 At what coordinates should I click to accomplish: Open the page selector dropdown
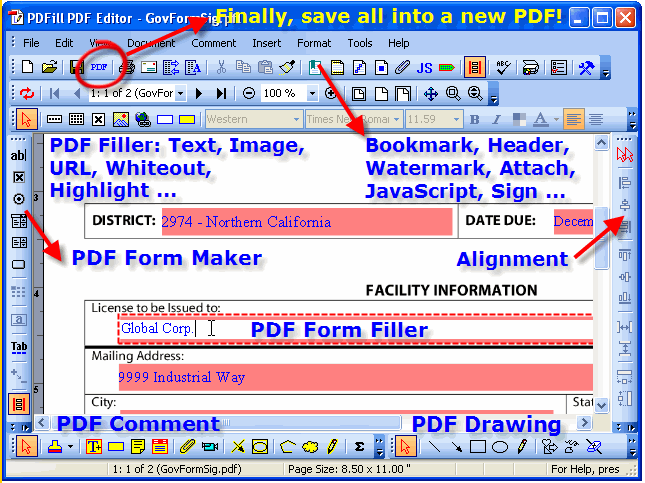(x=181, y=93)
